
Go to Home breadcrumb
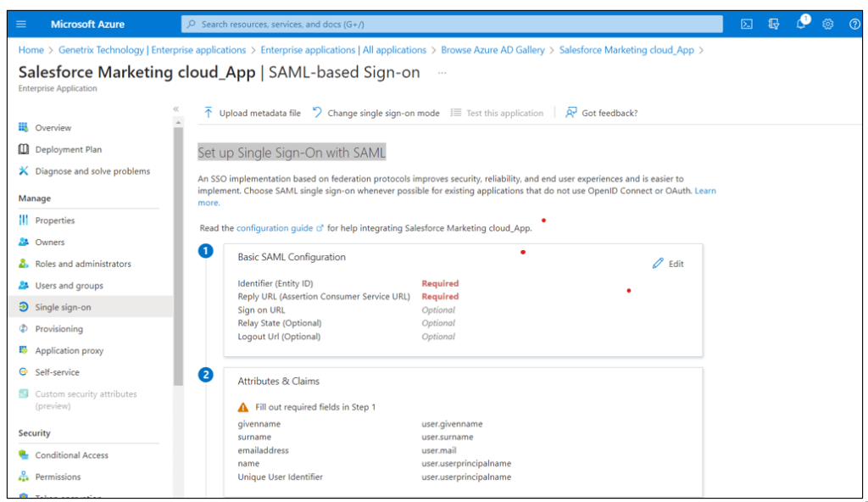coord(31,50)
